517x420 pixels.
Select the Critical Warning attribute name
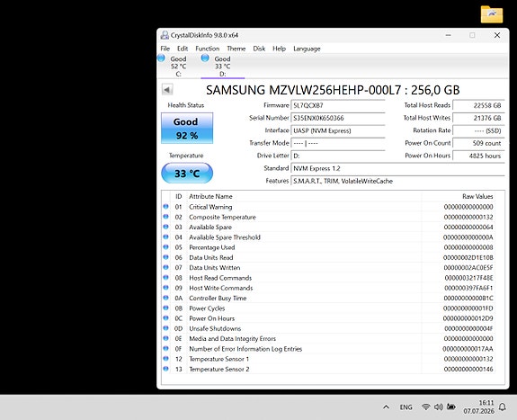coord(210,207)
